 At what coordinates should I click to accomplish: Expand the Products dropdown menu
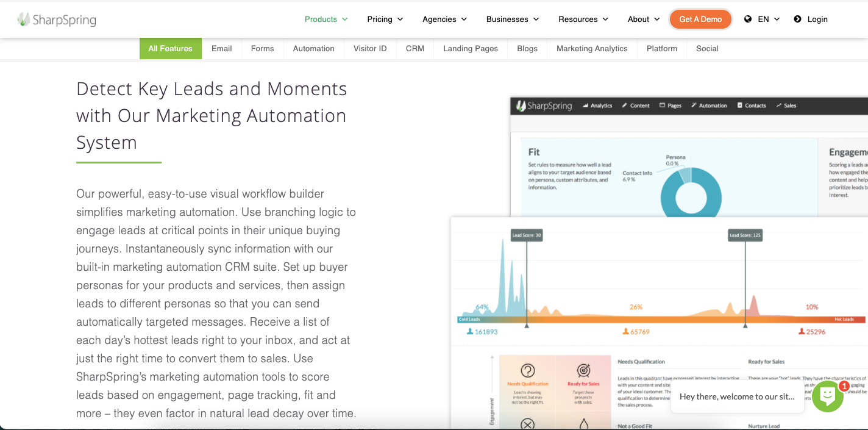click(326, 20)
